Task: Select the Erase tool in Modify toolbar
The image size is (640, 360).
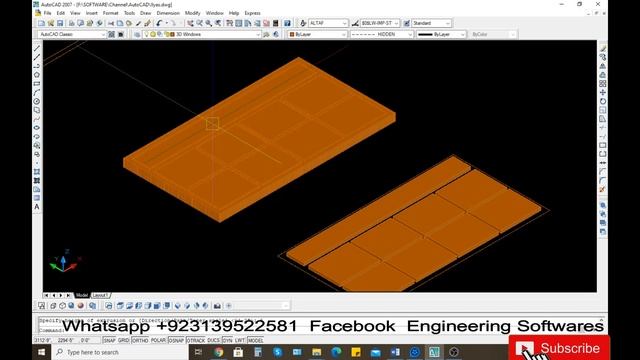Action: coord(603,48)
